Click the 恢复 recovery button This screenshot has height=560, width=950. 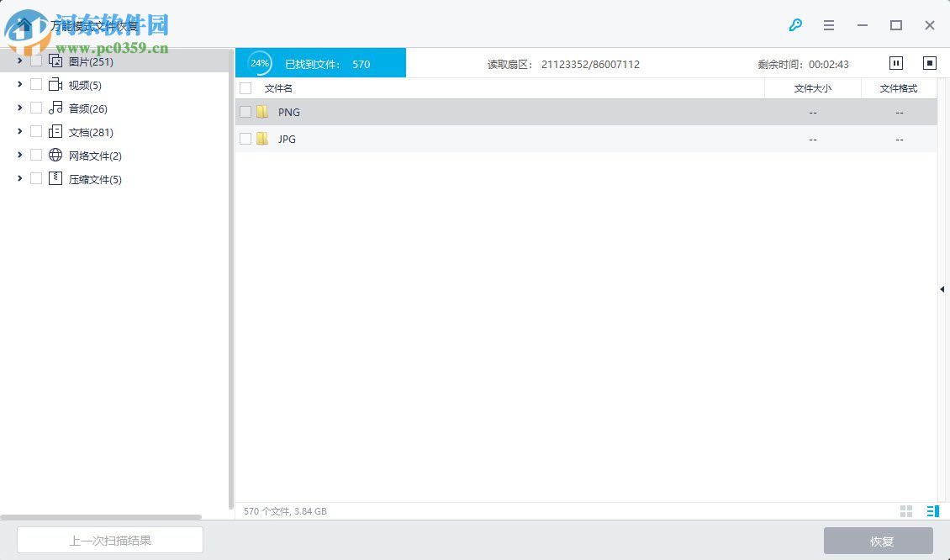[879, 541]
